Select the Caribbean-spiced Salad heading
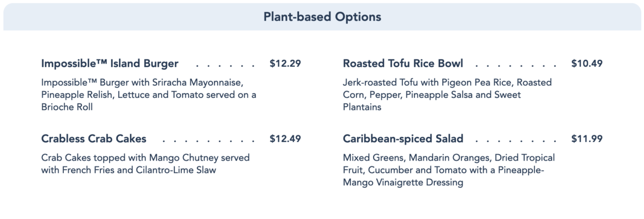 [402, 139]
